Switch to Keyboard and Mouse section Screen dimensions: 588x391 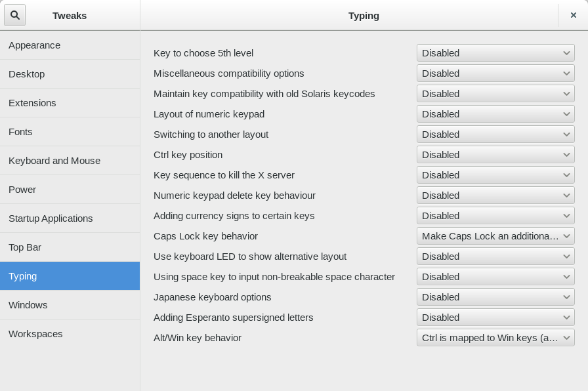[70, 161]
